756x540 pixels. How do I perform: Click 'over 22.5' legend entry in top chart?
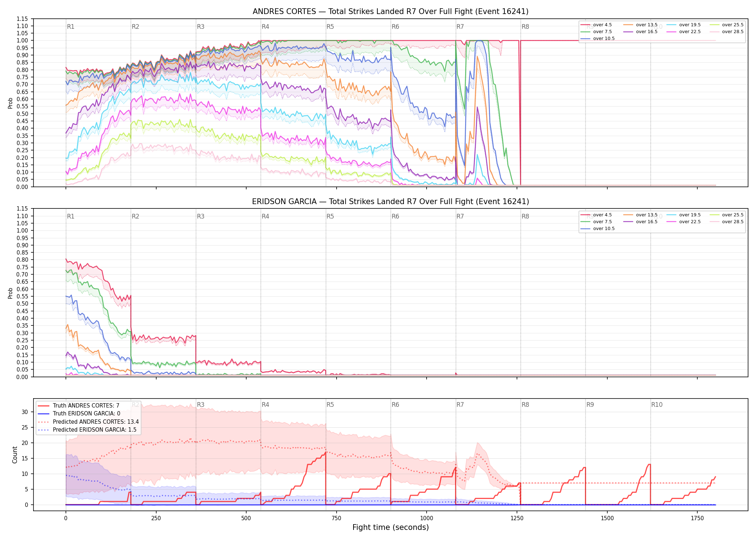click(684, 32)
